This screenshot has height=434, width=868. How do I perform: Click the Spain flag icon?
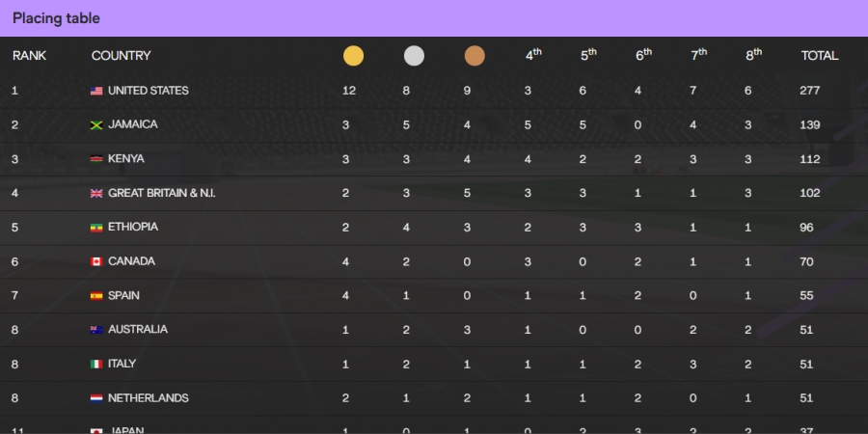pyautogui.click(x=96, y=296)
